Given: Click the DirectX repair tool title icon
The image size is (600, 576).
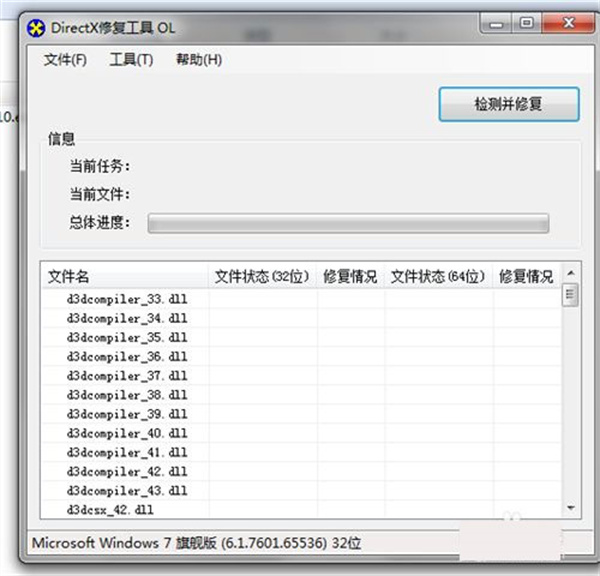Looking at the screenshot, I should (36, 28).
